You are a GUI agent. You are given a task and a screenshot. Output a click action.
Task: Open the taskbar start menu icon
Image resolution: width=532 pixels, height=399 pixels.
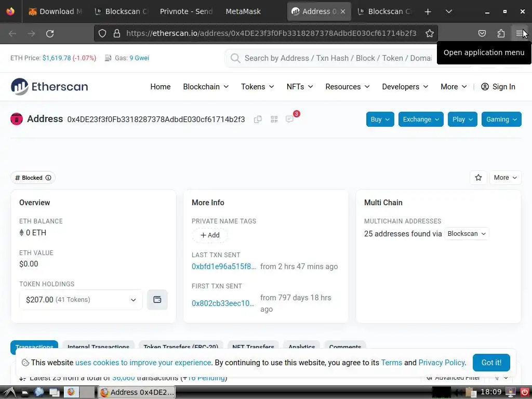pyautogui.click(x=9, y=393)
